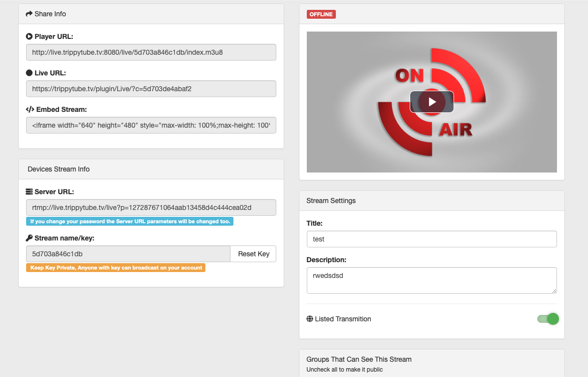588x377 pixels.
Task: Click the share arrow icon in Share Info
Action: pos(29,14)
